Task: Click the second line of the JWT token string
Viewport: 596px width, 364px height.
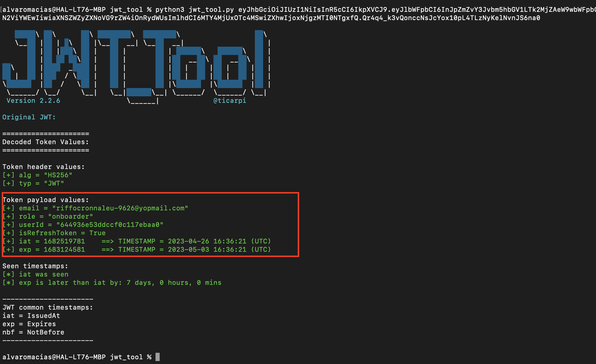Action: [271, 18]
